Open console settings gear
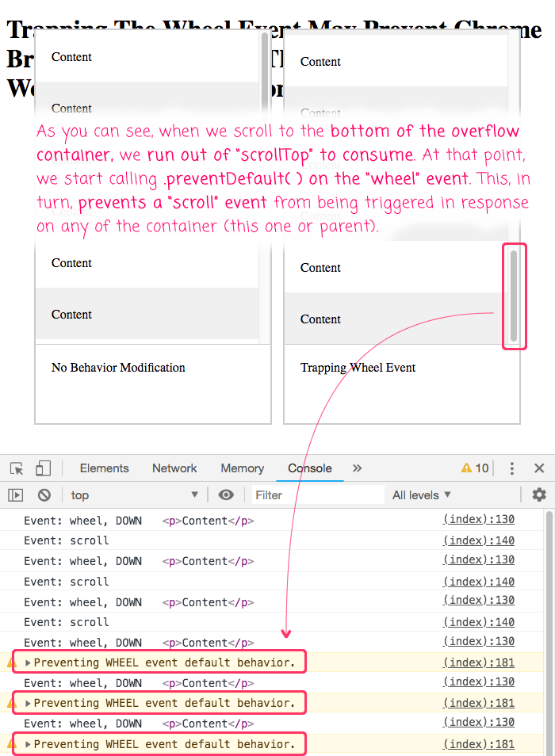Image resolution: width=555 pixels, height=756 pixels. (x=539, y=494)
